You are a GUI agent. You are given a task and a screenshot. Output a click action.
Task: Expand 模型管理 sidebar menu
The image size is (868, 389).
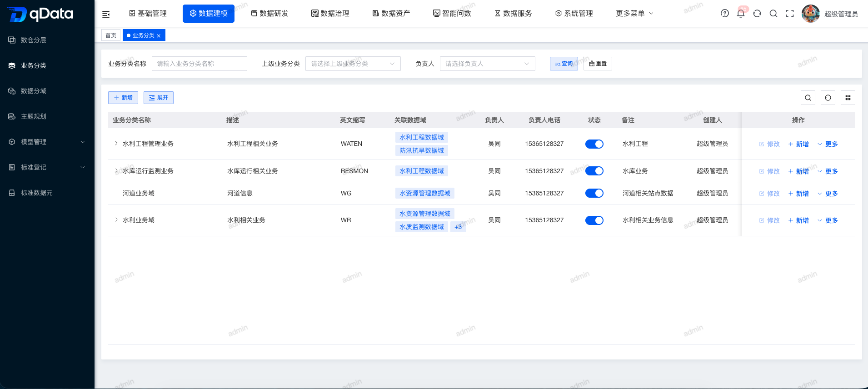point(47,142)
